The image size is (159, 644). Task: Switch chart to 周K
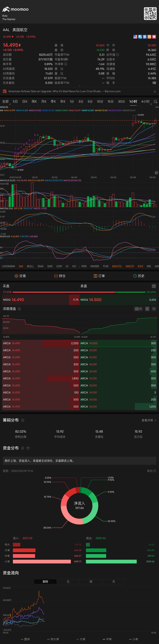(34, 102)
